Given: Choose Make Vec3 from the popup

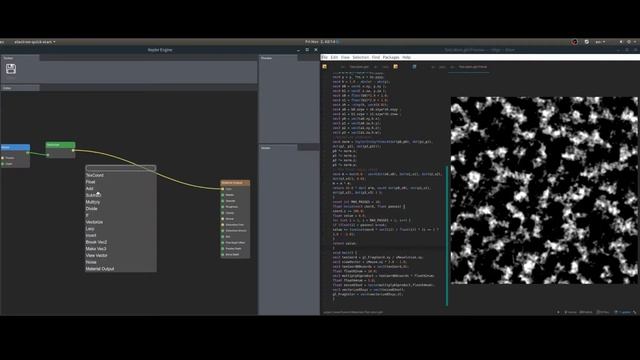Looking at the screenshot, I should point(96,249).
